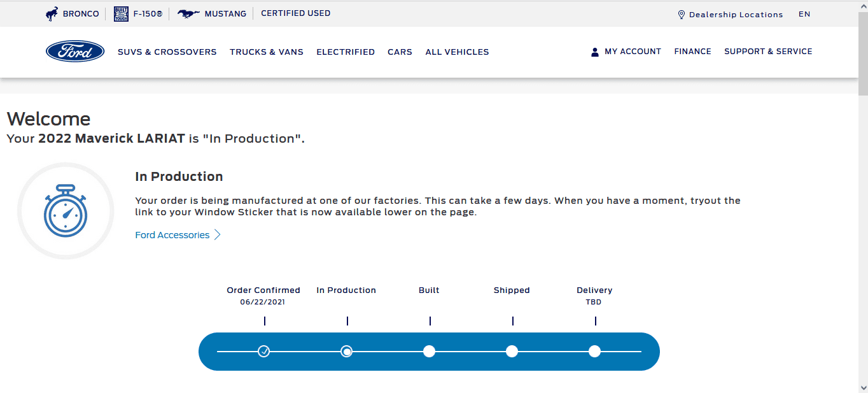Open CERTIFIED USED link

coord(296,13)
